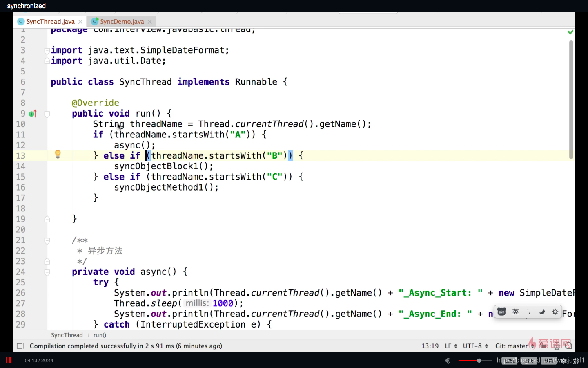Toggle punctuation mode in the IME toolbar
The image size is (588, 368).
[529, 312]
